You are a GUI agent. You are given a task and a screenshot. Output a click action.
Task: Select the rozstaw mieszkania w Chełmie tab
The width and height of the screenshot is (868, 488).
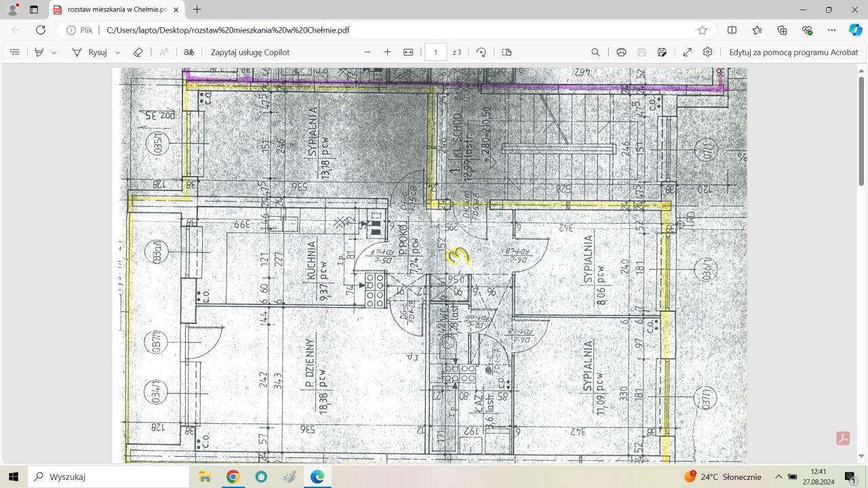pyautogui.click(x=112, y=9)
